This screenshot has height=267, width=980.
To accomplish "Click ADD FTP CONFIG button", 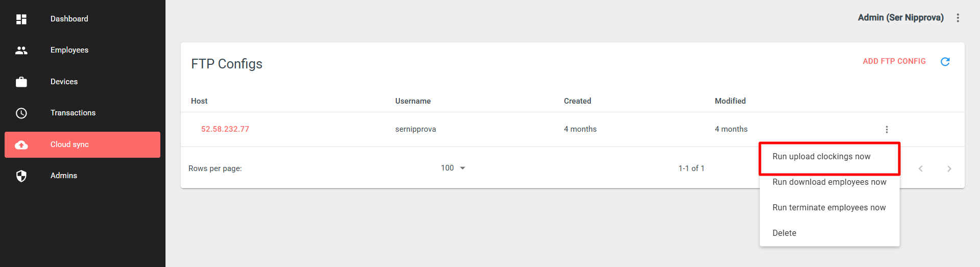I will click(x=894, y=61).
